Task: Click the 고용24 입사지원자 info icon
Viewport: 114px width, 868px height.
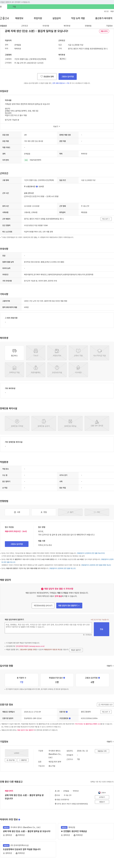Action: pyautogui.click(x=99, y=678)
